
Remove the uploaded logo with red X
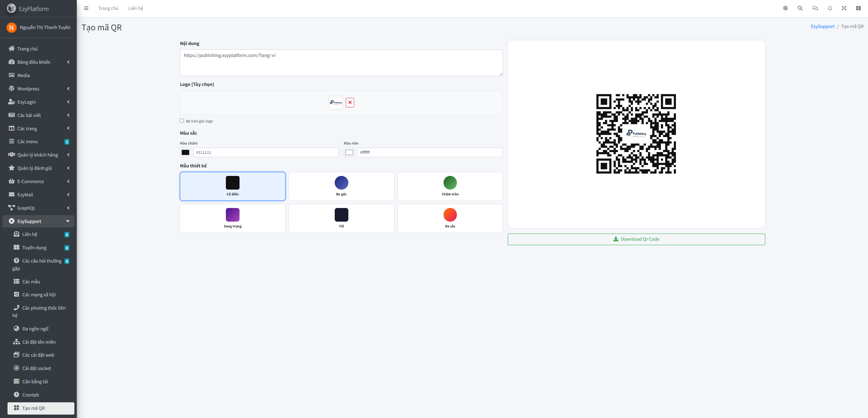point(350,103)
